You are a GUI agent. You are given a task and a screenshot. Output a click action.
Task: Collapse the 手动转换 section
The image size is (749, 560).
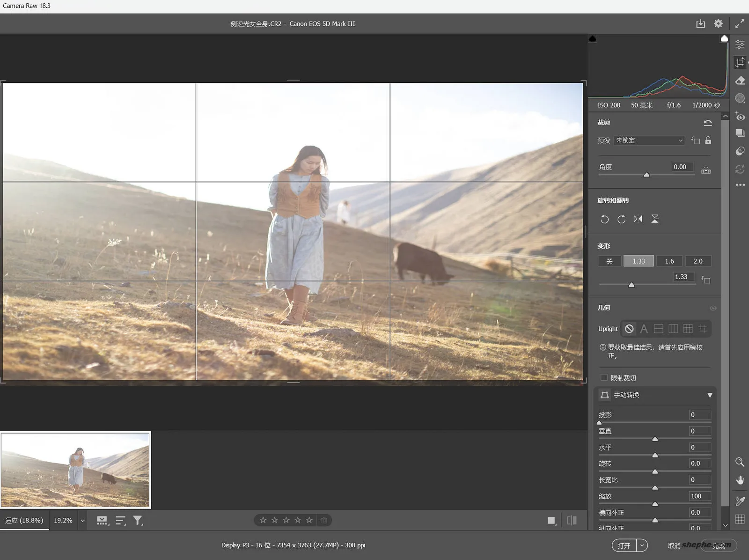(x=710, y=395)
